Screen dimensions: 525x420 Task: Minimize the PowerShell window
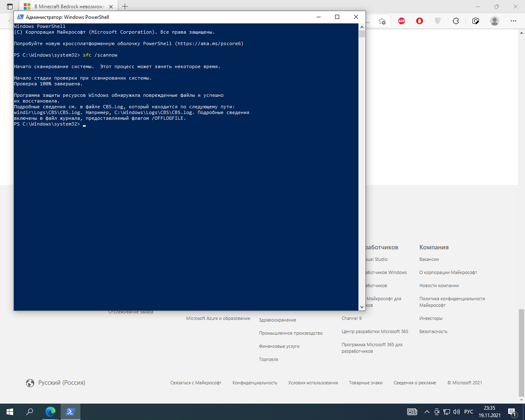coord(319,17)
